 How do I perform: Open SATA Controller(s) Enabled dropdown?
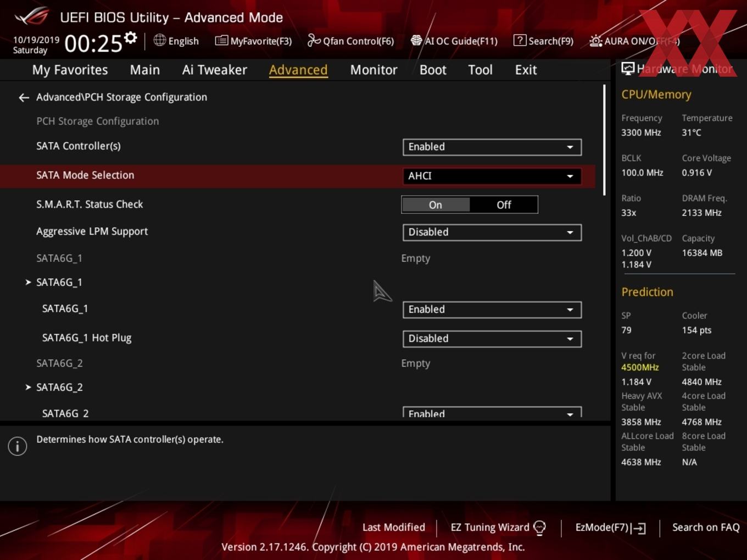pos(492,147)
